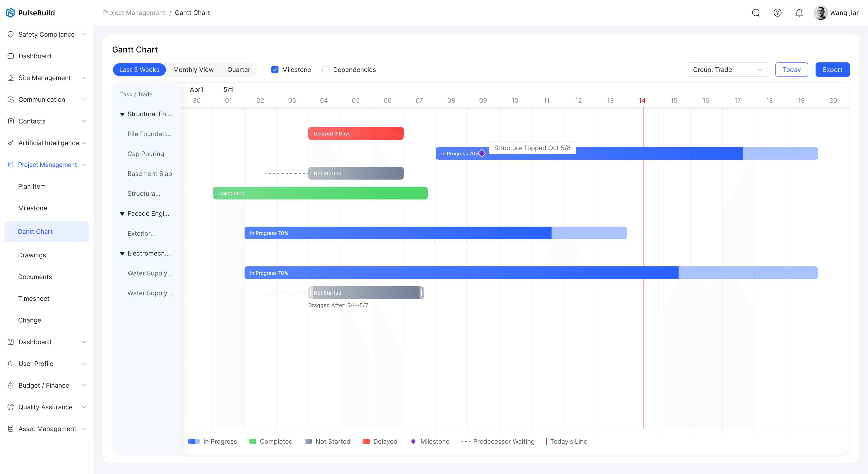Open the Drawings sidebar entry
868x474 pixels.
32,255
